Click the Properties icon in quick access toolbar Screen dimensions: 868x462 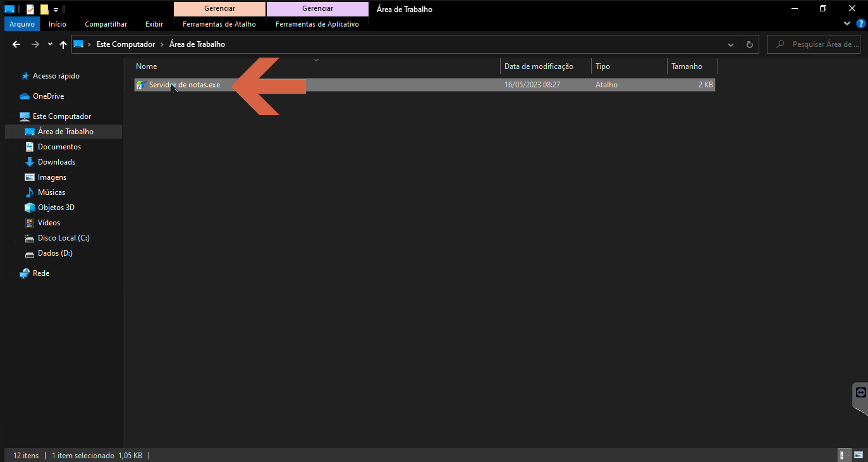coord(30,9)
